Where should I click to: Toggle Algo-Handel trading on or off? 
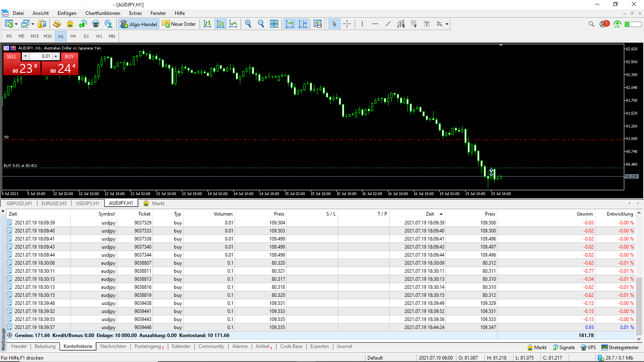pyautogui.click(x=139, y=24)
